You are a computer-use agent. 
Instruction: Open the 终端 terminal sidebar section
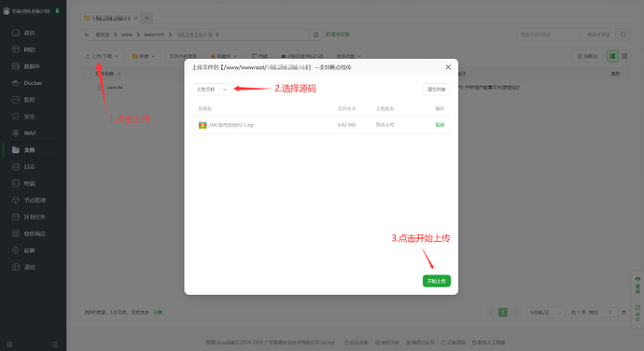[30, 183]
